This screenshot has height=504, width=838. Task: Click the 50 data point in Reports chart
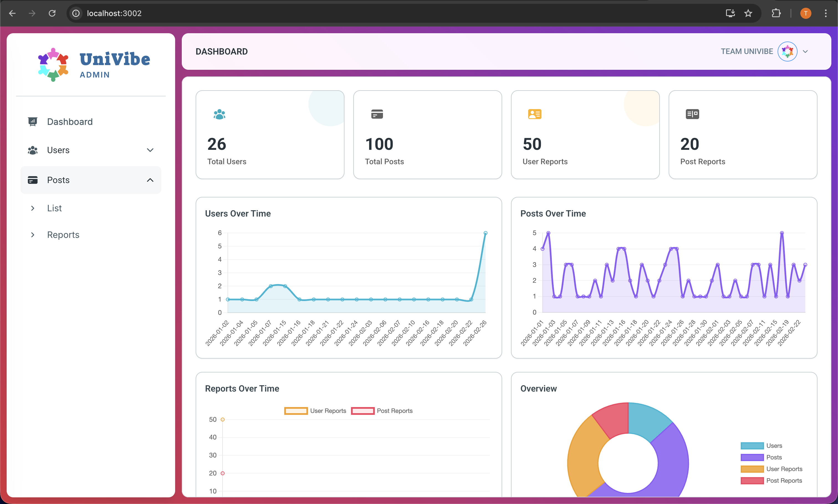(223, 420)
